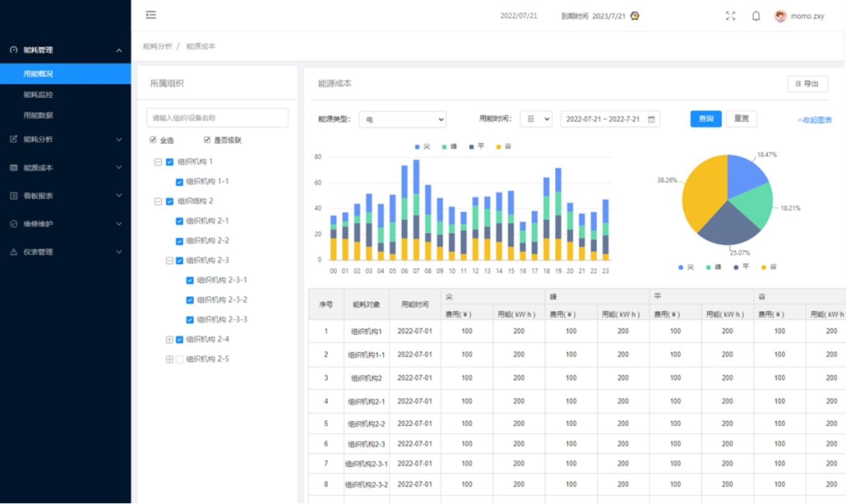Image resolution: width=846 pixels, height=504 pixels.
Task: Check the 组织机构 2-5 checkbox
Action: coord(179,359)
